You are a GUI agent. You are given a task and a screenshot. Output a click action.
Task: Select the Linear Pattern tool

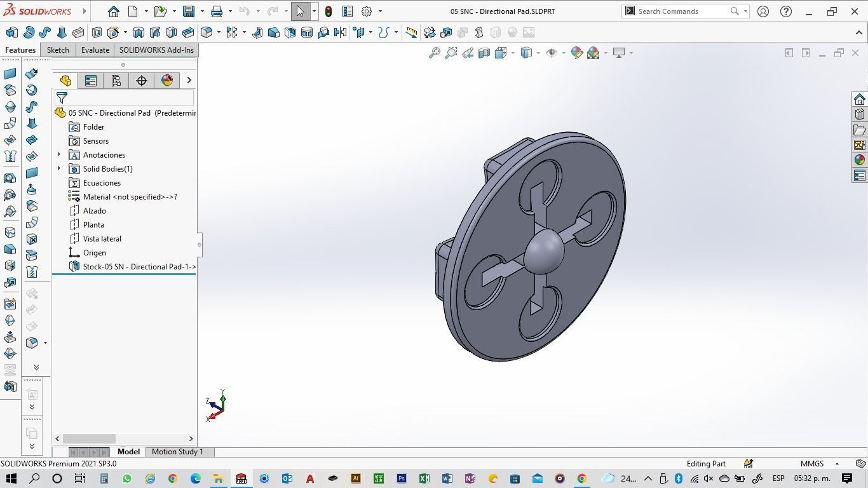(232, 32)
